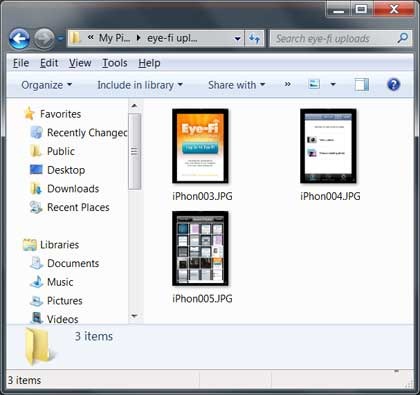This screenshot has height=395, width=420.
Task: Minimize the explorer window
Action: (x=339, y=9)
